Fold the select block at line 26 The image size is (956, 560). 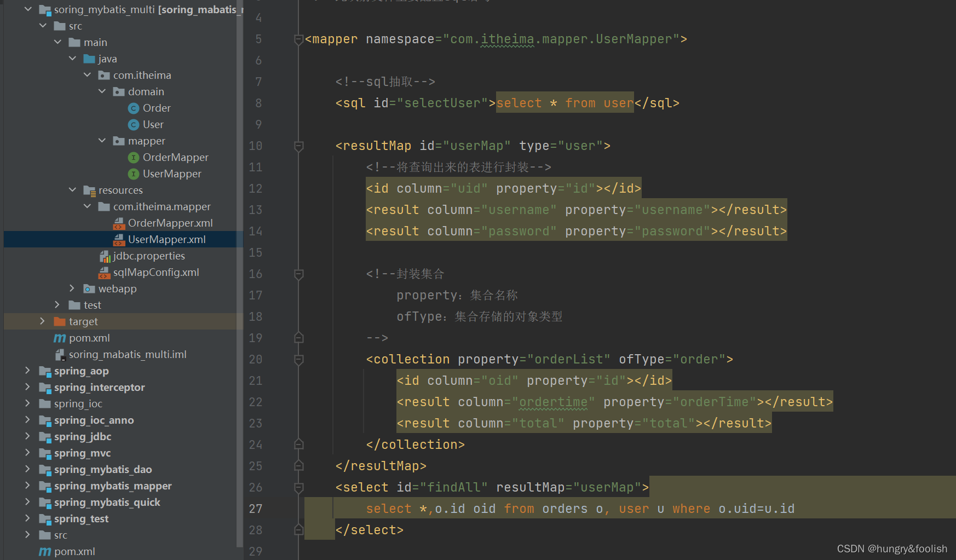pyautogui.click(x=298, y=488)
